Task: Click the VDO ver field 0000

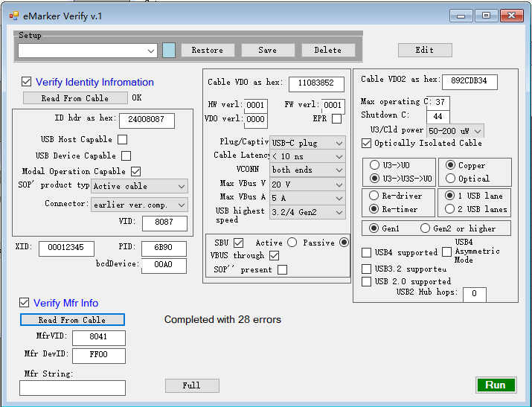Action: [255, 120]
